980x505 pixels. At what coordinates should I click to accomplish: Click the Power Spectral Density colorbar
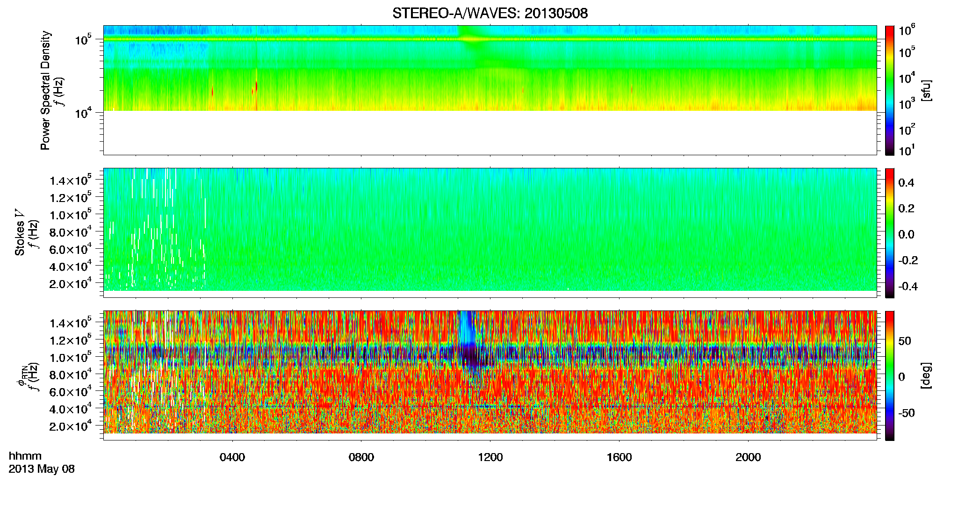pyautogui.click(x=889, y=90)
